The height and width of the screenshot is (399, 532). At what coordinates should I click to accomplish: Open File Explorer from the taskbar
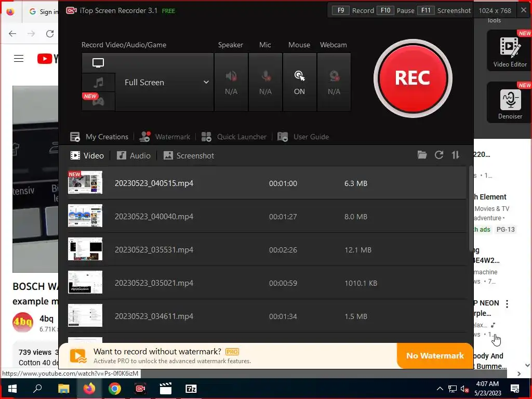[63, 389]
